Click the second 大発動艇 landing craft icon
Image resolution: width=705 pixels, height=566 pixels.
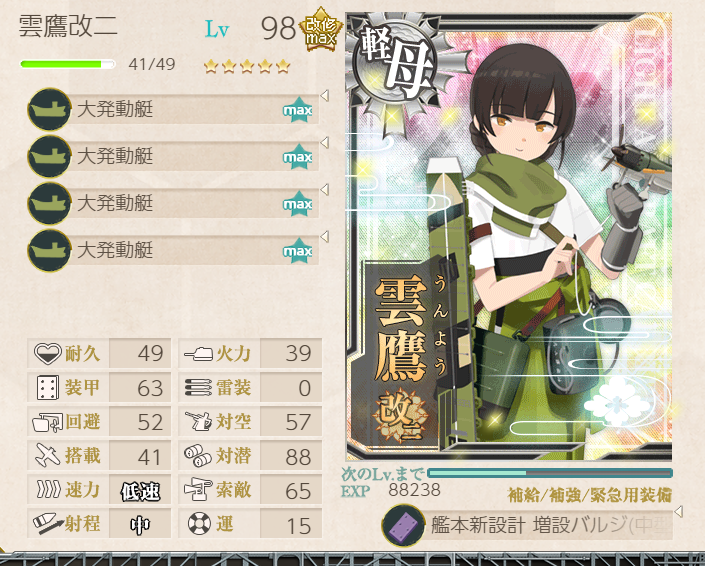pyautogui.click(x=49, y=156)
